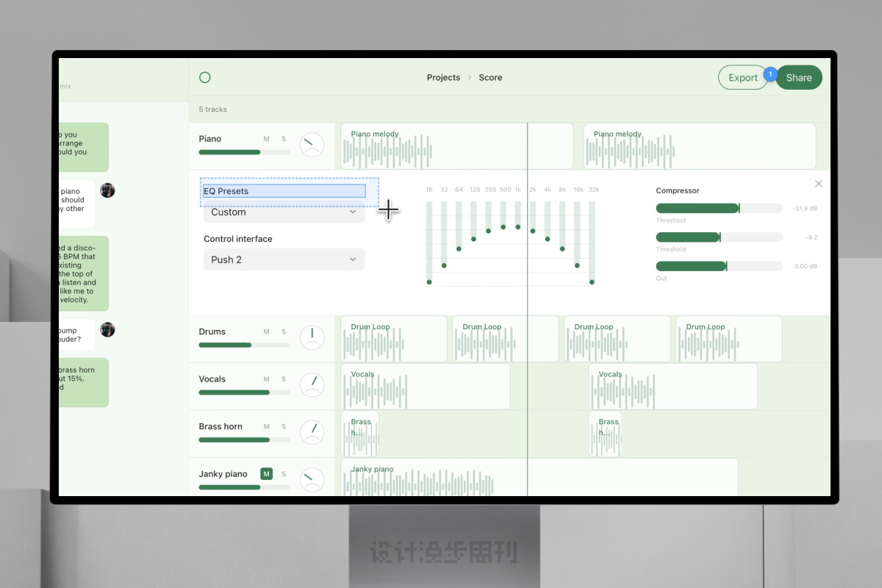Click the -21.9 dB threshold value

pos(805,209)
